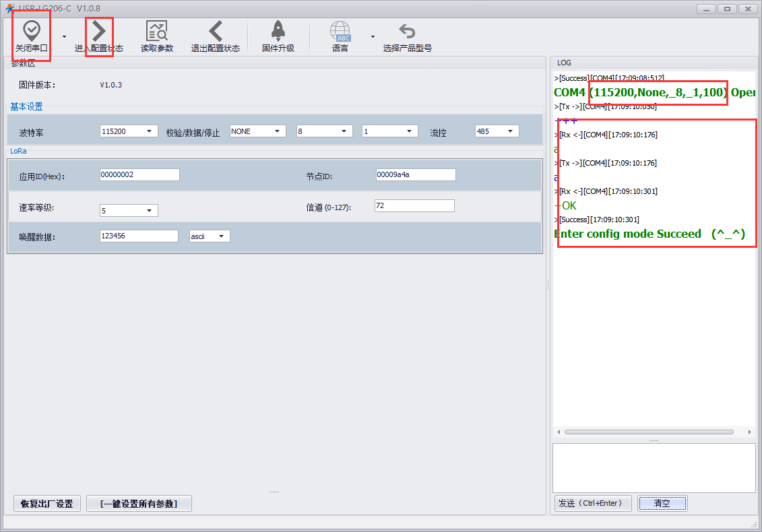Viewport: 762px width, 532px height.
Task: Click 选择产品型号 select product model icon
Action: 407,31
